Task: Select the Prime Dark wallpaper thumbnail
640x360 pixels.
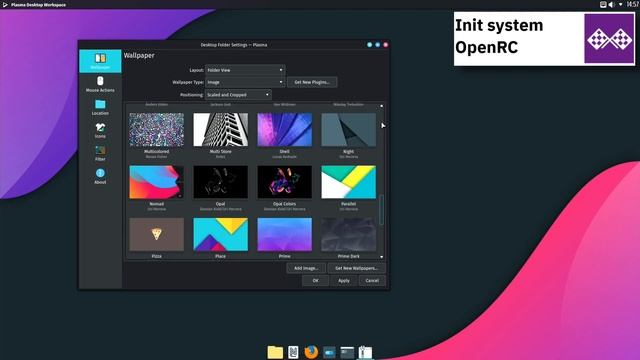Action: 349,234
